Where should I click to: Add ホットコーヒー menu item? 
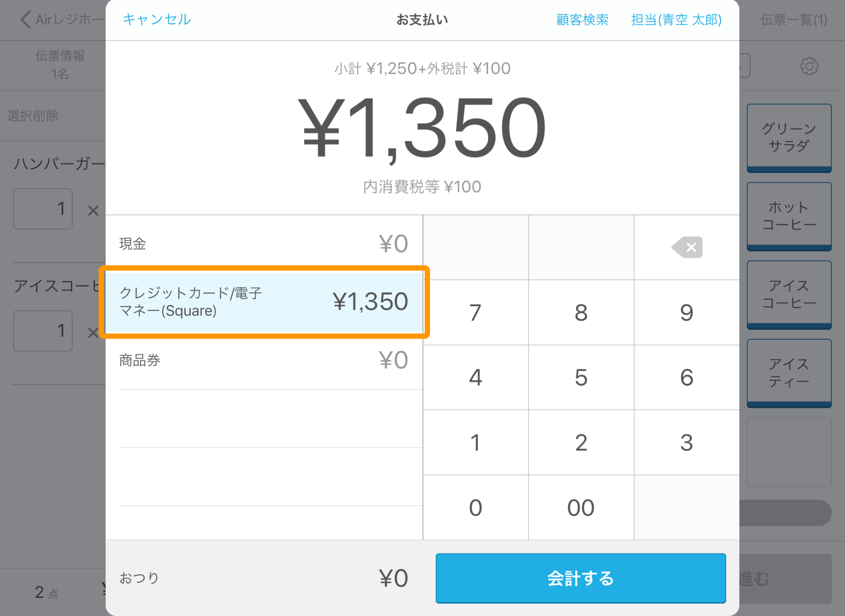click(x=789, y=216)
